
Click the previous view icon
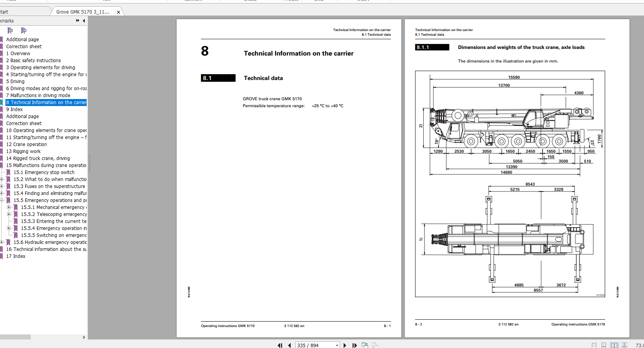tap(365, 345)
